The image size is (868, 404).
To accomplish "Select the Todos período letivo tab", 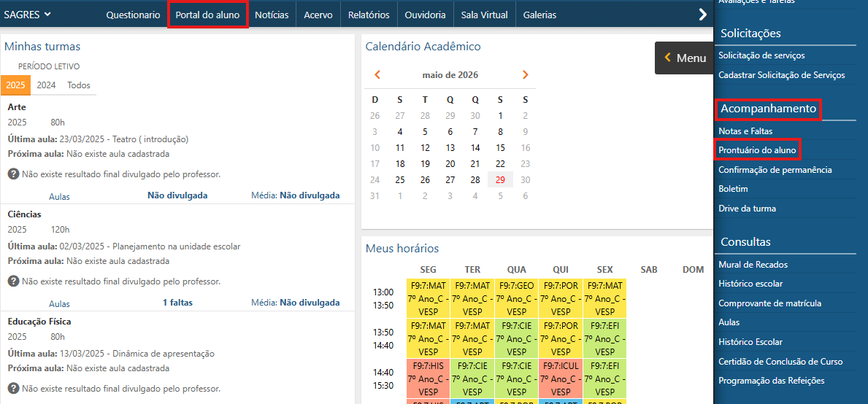I will (79, 85).
